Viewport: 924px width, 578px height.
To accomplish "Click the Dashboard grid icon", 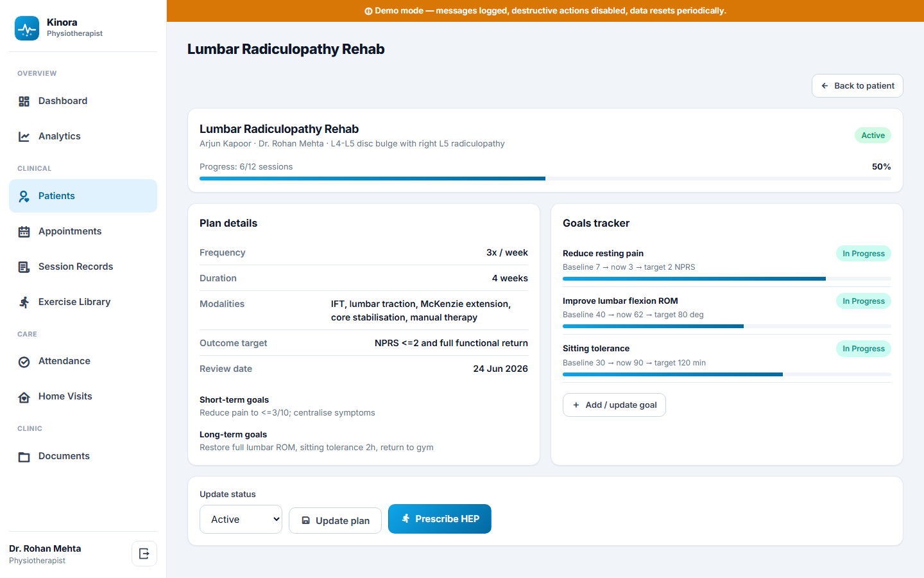I will (x=24, y=101).
